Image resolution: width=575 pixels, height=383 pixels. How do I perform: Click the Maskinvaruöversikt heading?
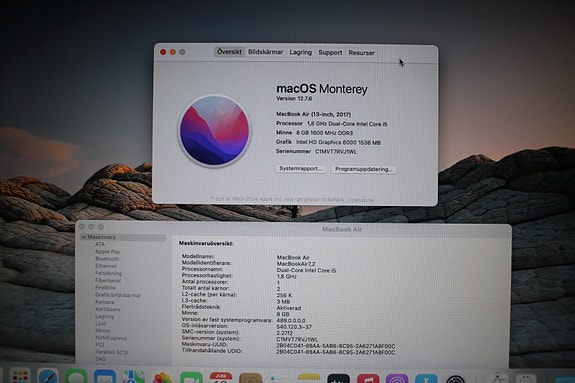206,243
